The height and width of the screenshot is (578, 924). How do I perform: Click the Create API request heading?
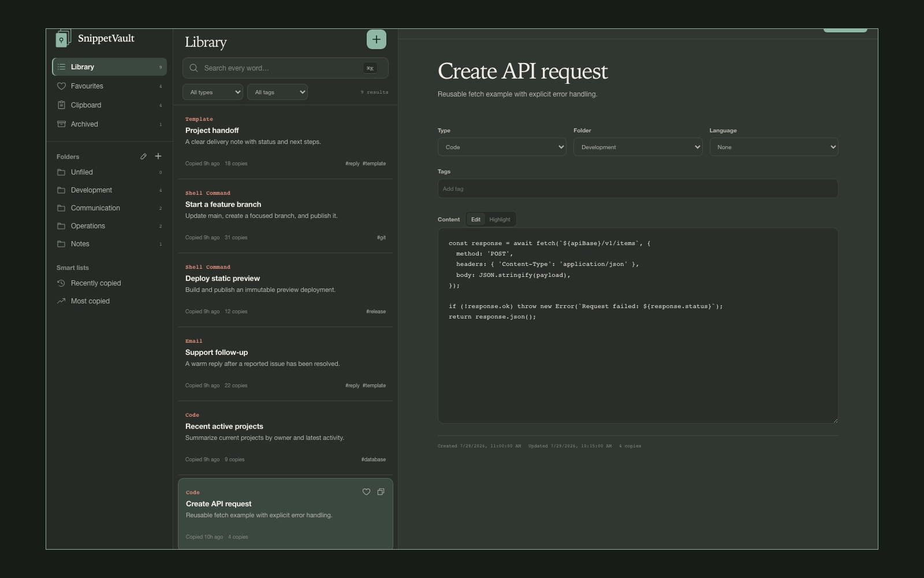pos(523,72)
